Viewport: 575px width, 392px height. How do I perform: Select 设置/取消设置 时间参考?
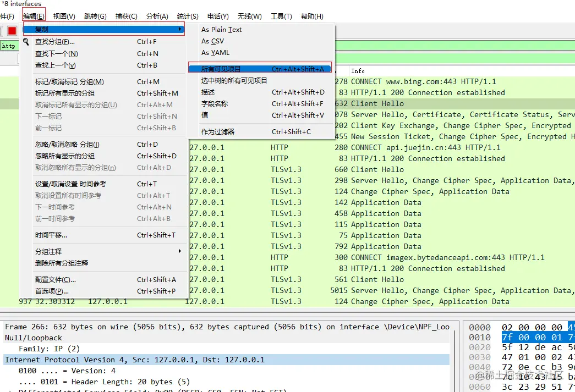[x=103, y=184]
